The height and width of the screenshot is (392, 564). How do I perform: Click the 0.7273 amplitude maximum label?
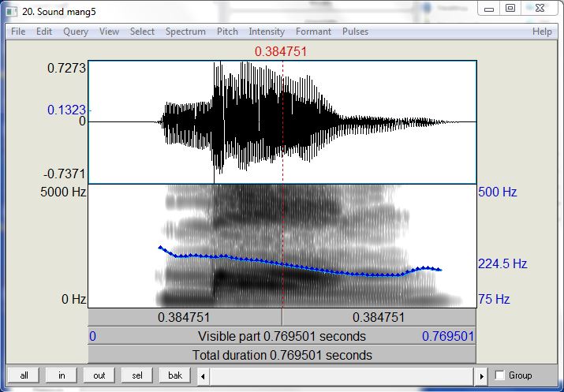[66, 68]
